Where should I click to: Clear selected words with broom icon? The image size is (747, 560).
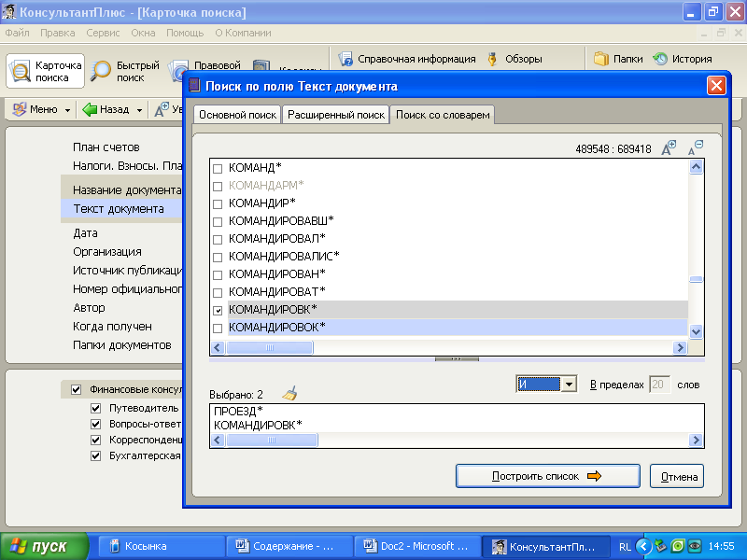click(289, 393)
